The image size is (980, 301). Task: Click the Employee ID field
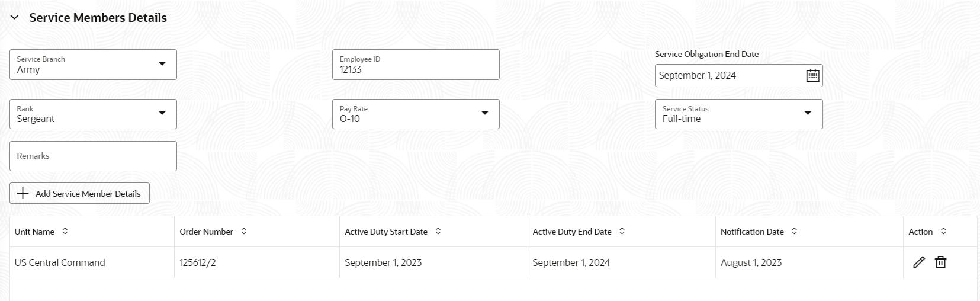click(x=416, y=65)
